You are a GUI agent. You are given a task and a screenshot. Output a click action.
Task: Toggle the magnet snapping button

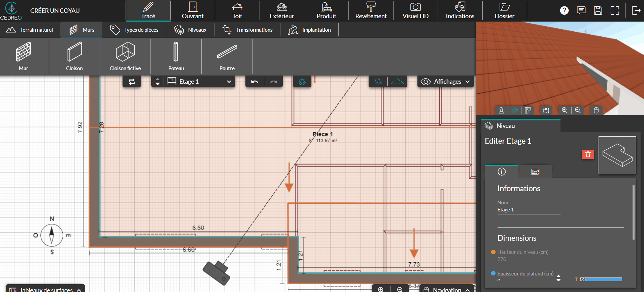coord(302,82)
